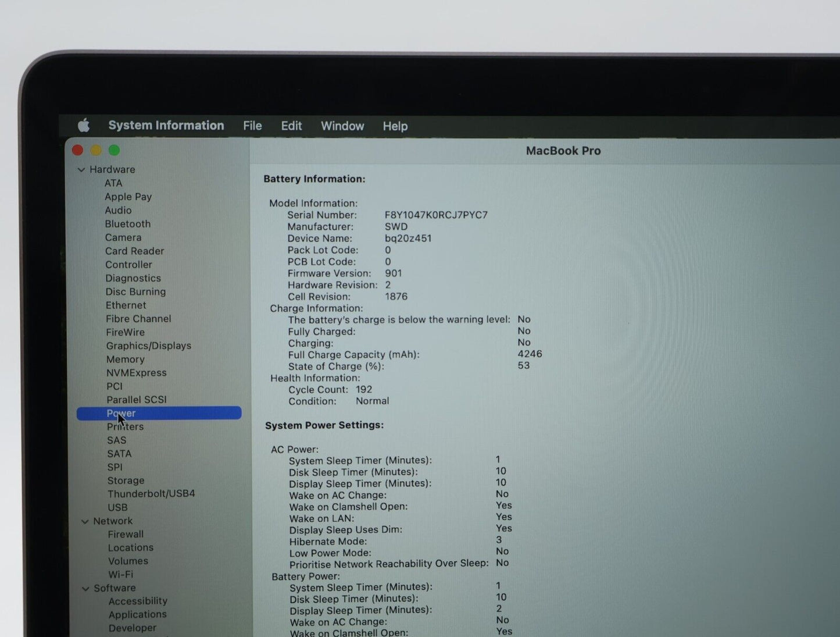Select PCI in the sidebar
Screen dimensions: 840x637
[115, 386]
